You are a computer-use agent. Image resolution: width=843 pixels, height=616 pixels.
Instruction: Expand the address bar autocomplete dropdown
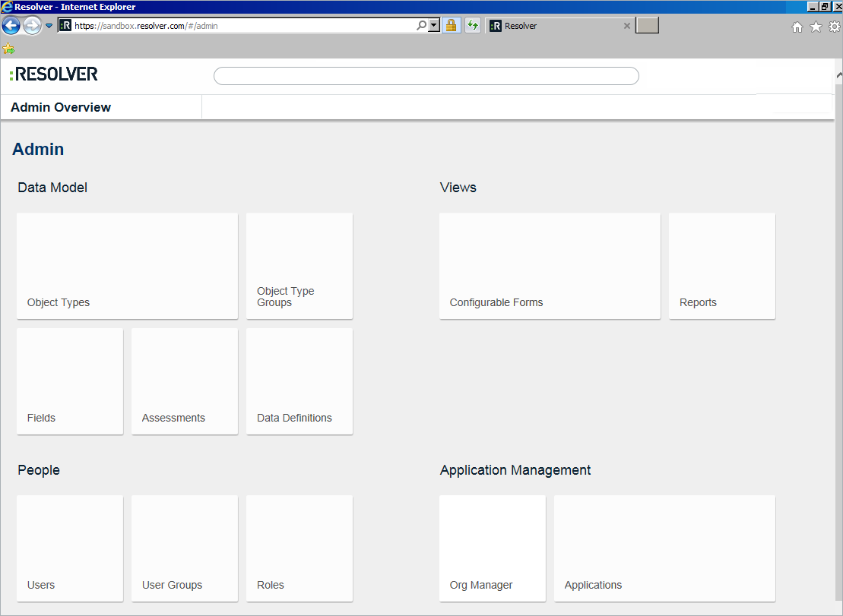(434, 25)
